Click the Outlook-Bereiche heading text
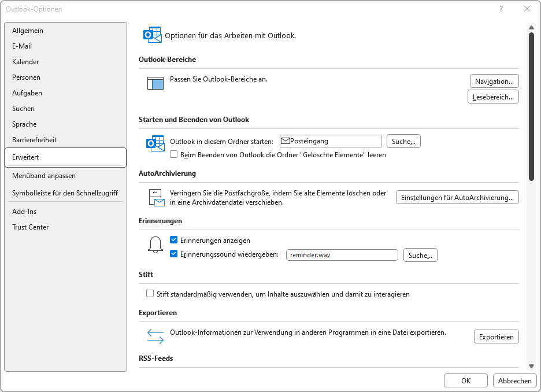541x392 pixels. click(168, 60)
